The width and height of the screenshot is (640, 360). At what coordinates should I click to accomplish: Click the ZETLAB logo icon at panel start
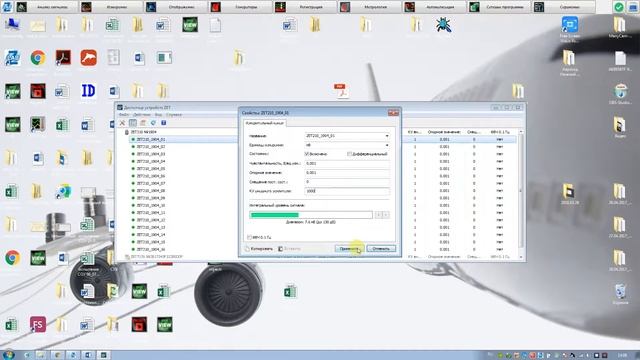coord(7,7)
